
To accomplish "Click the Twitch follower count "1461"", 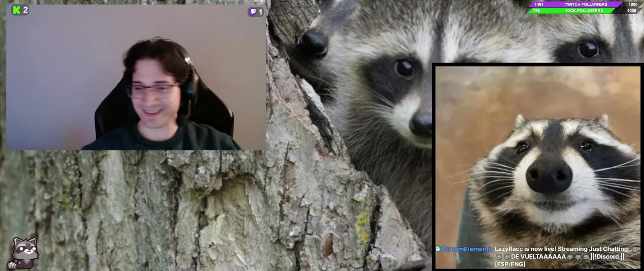I will click(539, 4).
